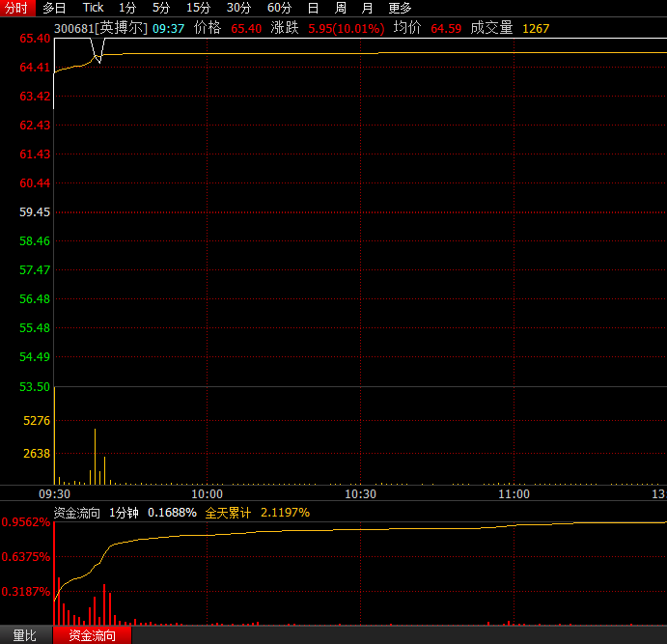The image size is (667, 644).
Task: Click the 2638 volume axis label
Action: (x=37, y=454)
